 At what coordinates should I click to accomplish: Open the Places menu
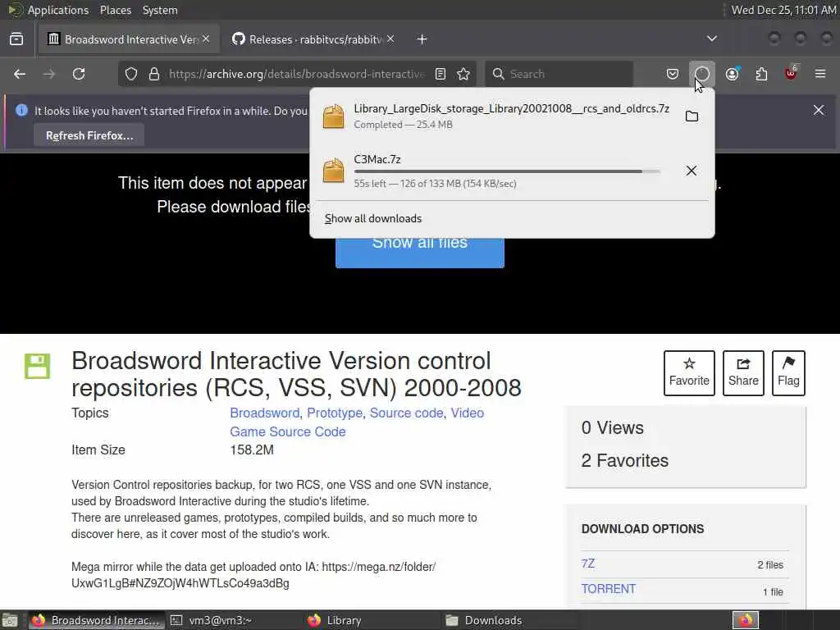115,10
